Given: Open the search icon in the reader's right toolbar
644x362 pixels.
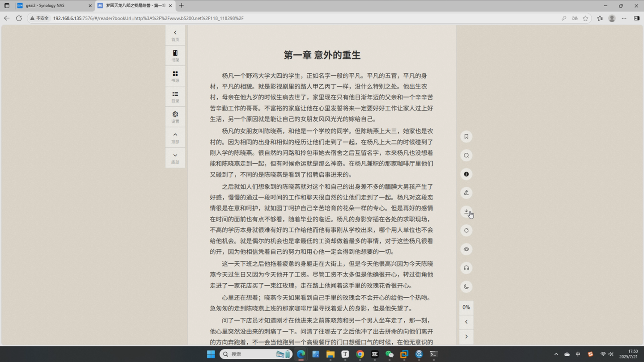Looking at the screenshot, I should click(x=466, y=155).
